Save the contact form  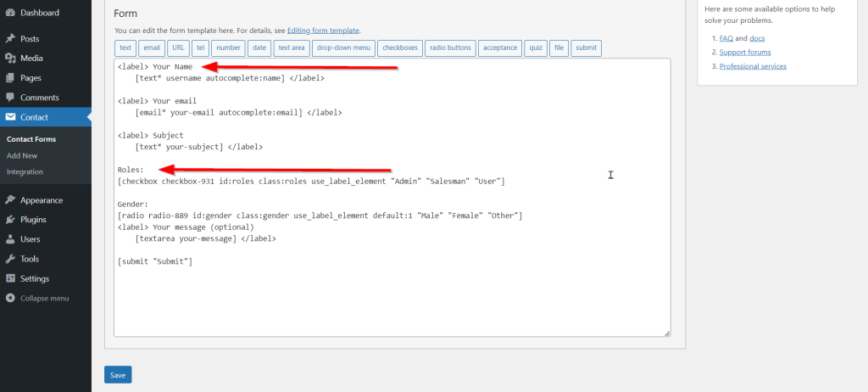(x=118, y=375)
